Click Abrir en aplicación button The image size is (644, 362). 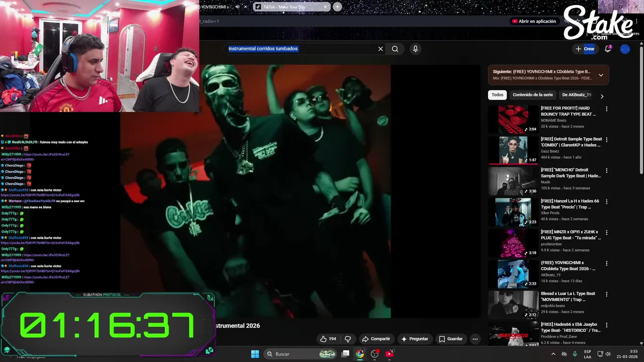coord(534,21)
